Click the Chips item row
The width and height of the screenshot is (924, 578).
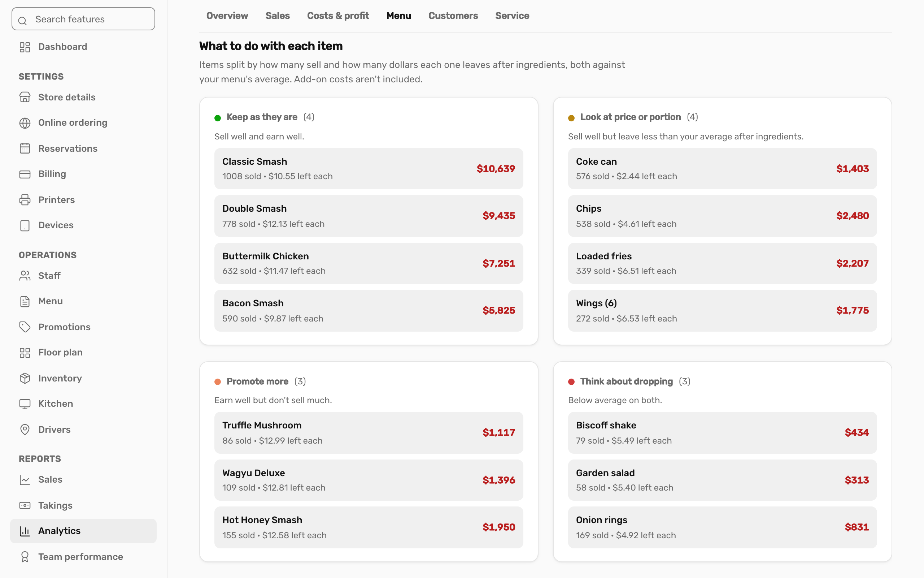722,216
